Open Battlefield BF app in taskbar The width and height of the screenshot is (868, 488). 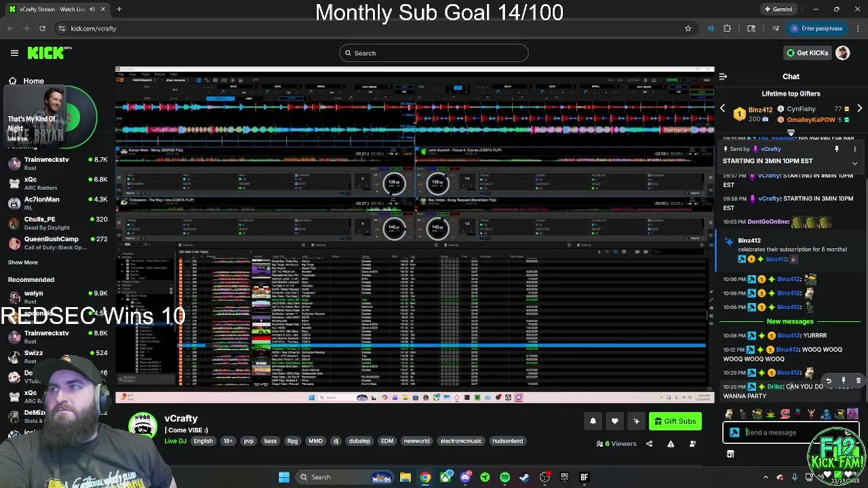click(x=584, y=477)
